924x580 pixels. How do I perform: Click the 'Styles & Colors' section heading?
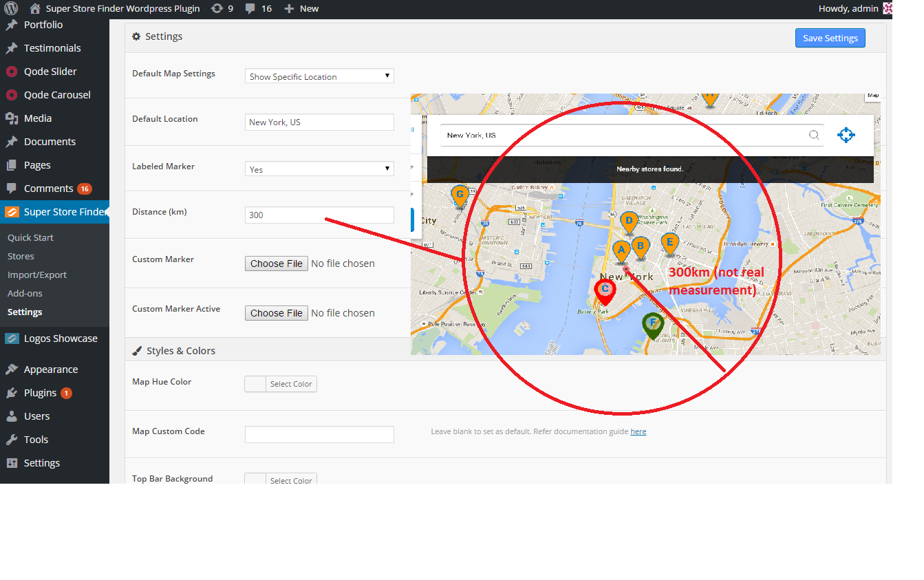click(181, 351)
